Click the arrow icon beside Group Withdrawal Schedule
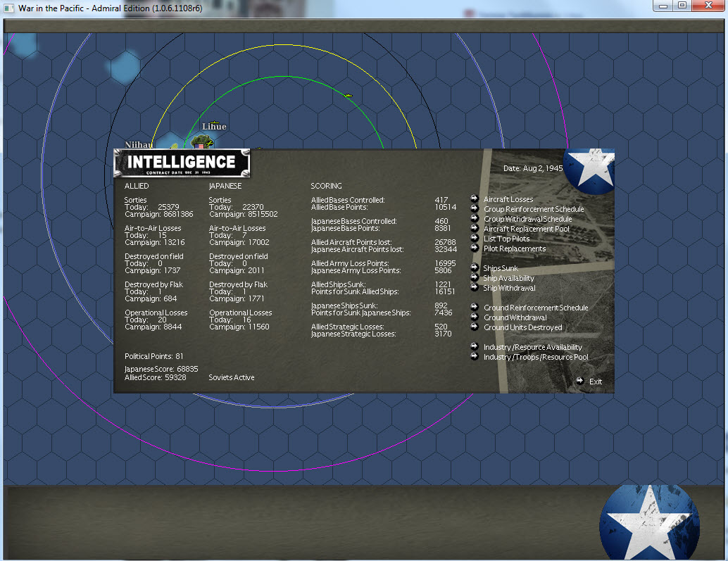728x561 pixels. click(475, 218)
